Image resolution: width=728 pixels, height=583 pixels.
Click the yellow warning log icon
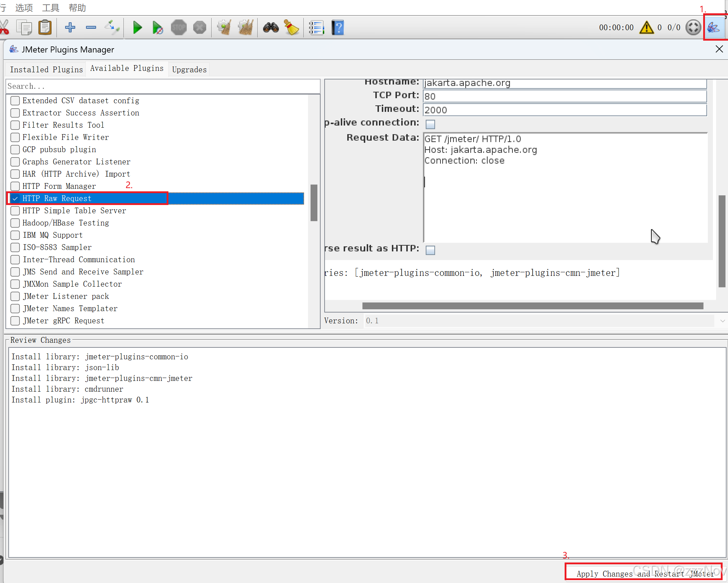click(646, 28)
